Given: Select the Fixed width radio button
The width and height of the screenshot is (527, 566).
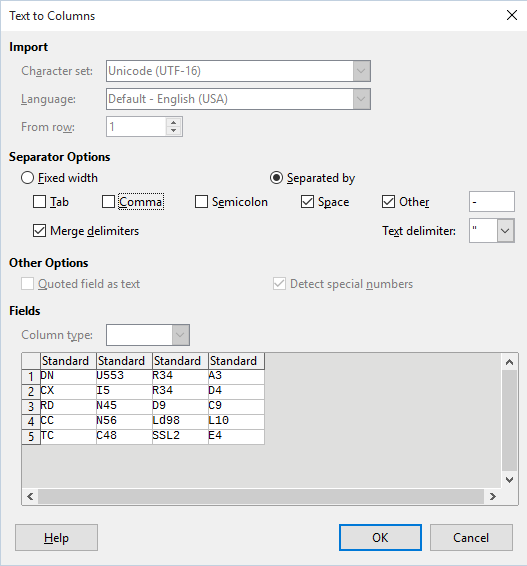Looking at the screenshot, I should 27,178.
